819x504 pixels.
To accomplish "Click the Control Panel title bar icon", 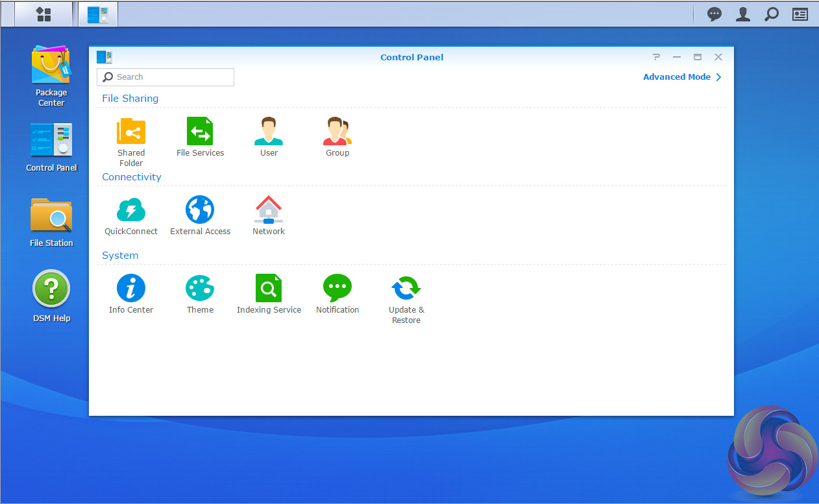I will (104, 57).
